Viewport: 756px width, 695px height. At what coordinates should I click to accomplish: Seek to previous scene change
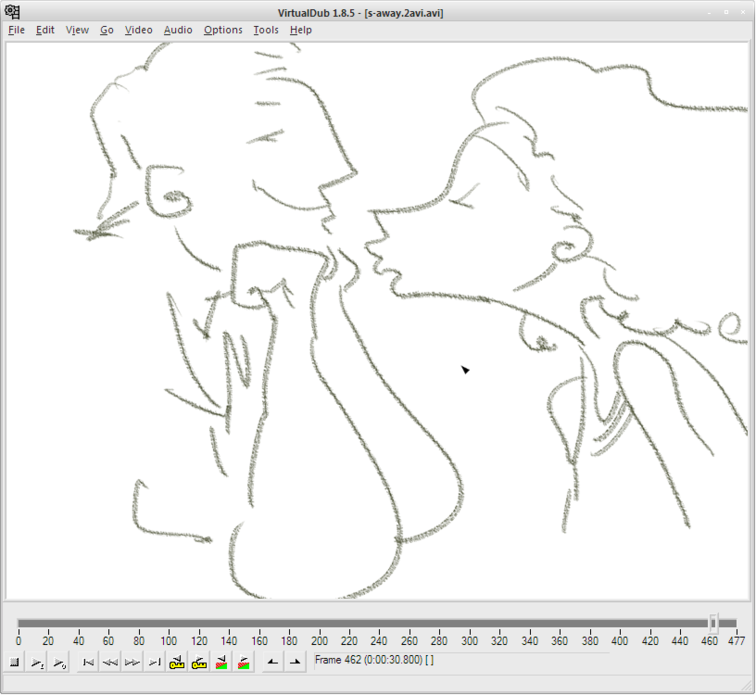pos(221,663)
